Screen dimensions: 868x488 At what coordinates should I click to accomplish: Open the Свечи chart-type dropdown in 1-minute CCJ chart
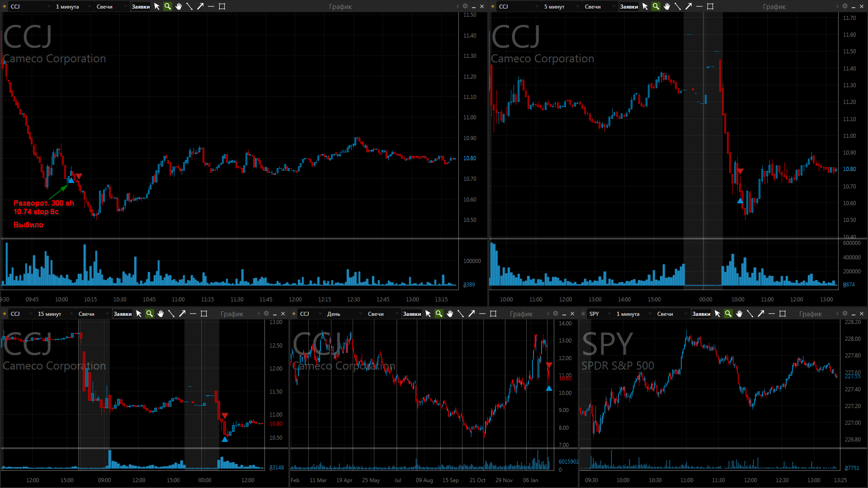pyautogui.click(x=111, y=7)
